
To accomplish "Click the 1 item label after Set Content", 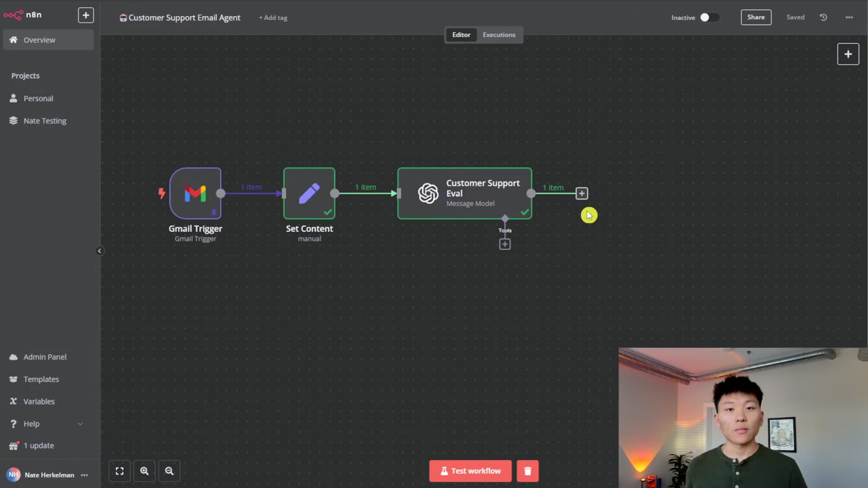I will pyautogui.click(x=366, y=187).
